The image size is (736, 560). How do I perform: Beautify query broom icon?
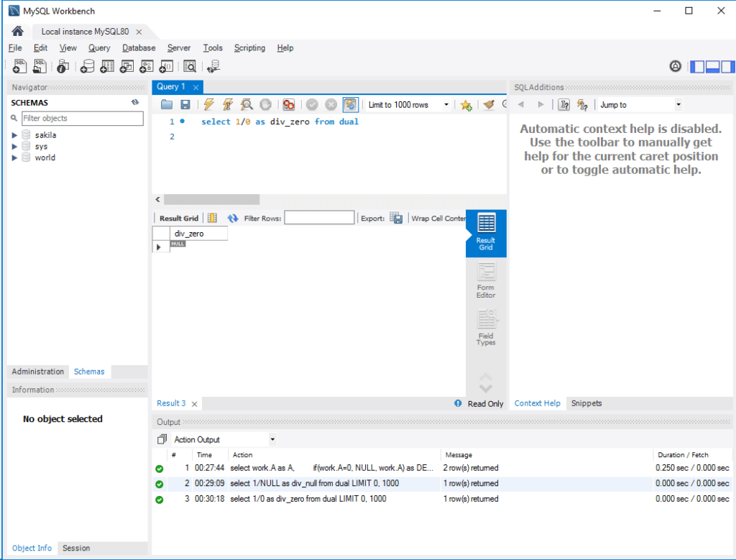489,105
